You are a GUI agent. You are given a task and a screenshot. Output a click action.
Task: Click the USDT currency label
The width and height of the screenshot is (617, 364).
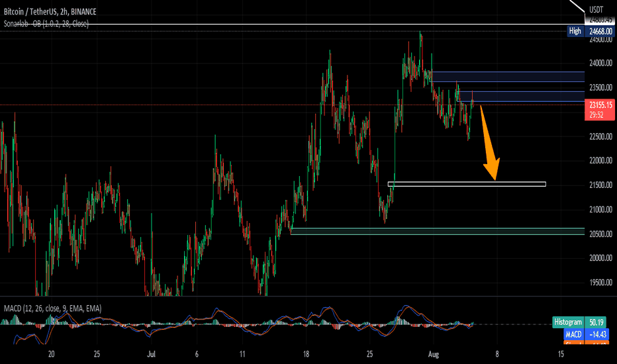tap(596, 9)
